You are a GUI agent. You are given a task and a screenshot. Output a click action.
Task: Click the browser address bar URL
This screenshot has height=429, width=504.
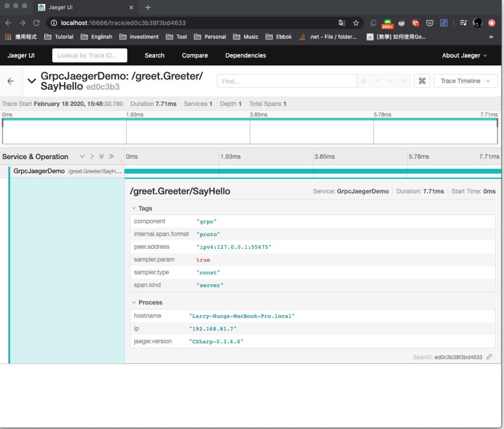click(124, 23)
